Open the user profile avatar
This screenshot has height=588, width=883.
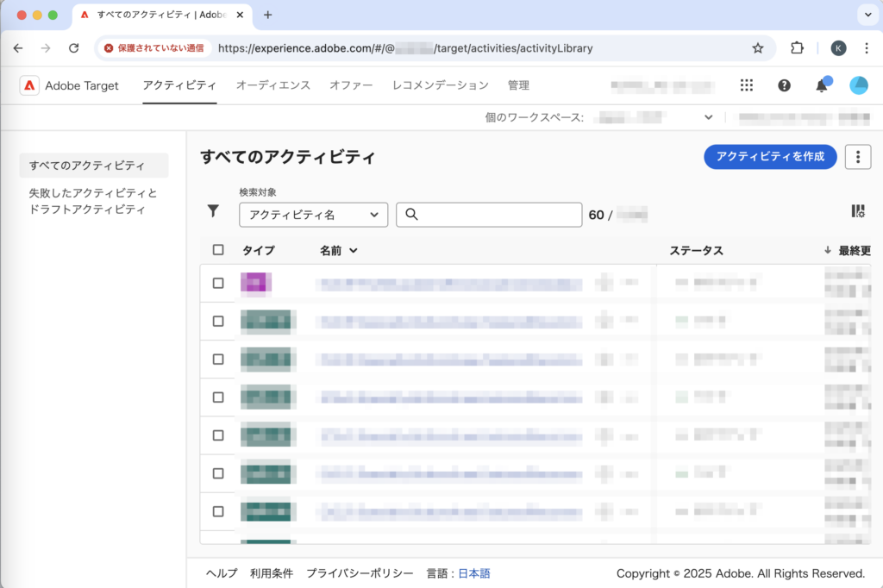[858, 85]
